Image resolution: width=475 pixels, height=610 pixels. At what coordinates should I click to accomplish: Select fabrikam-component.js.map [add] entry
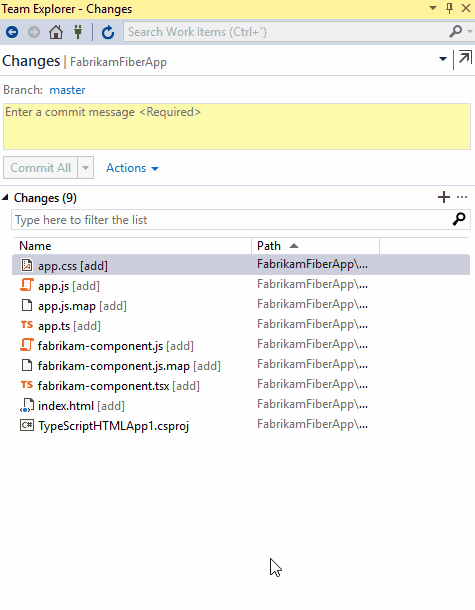(129, 366)
